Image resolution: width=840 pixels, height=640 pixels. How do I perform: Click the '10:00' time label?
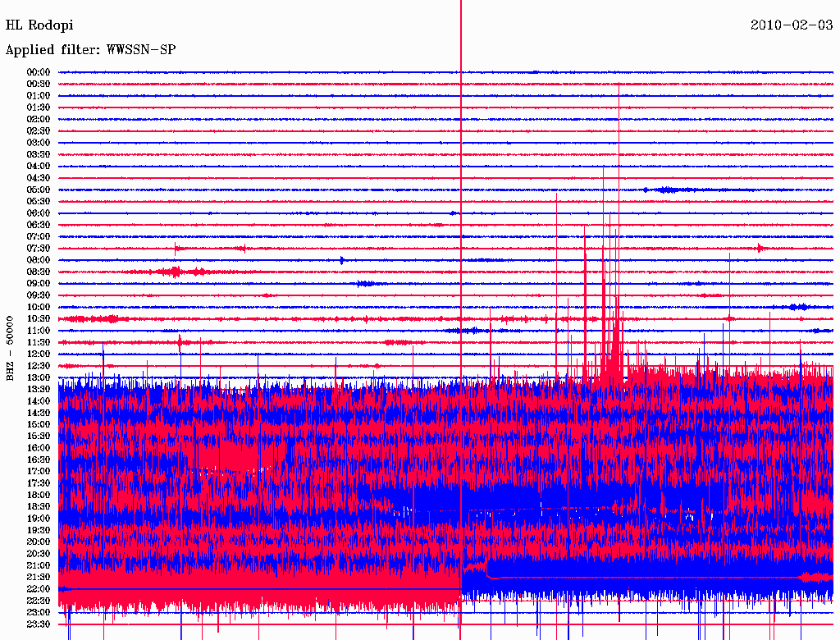coord(39,307)
